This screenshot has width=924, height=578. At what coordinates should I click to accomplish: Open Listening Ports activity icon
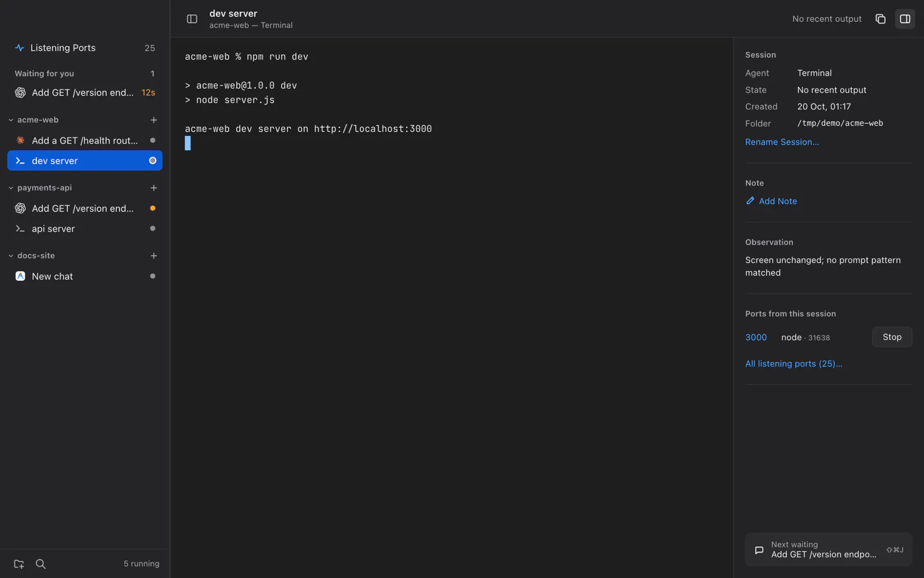pos(20,48)
